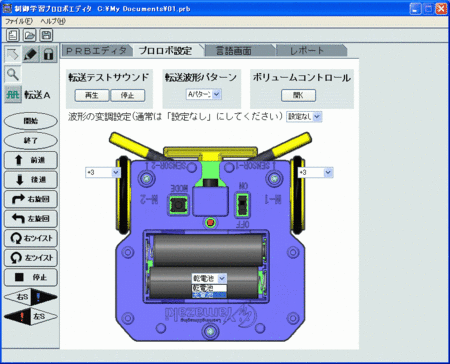The width and height of the screenshot is (450, 364).
Task: Add the 左S left sensor block
Action: pos(31,316)
